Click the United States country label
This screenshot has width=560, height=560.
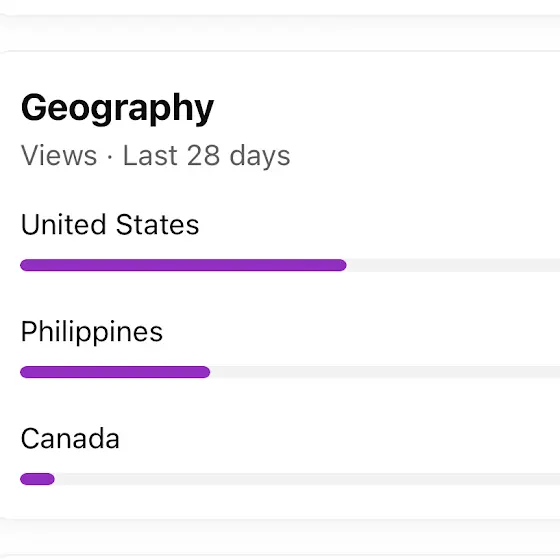click(x=110, y=225)
